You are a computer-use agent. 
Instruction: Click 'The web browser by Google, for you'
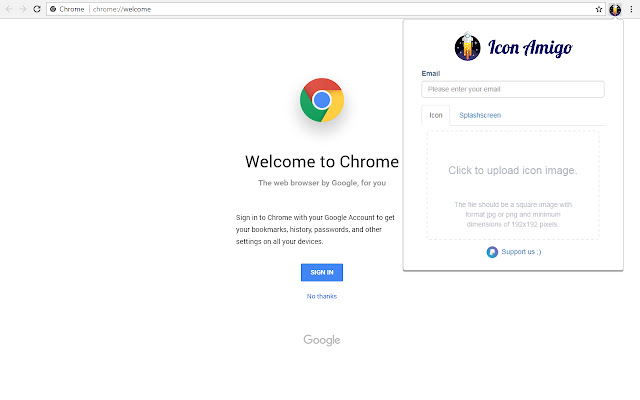click(x=322, y=183)
